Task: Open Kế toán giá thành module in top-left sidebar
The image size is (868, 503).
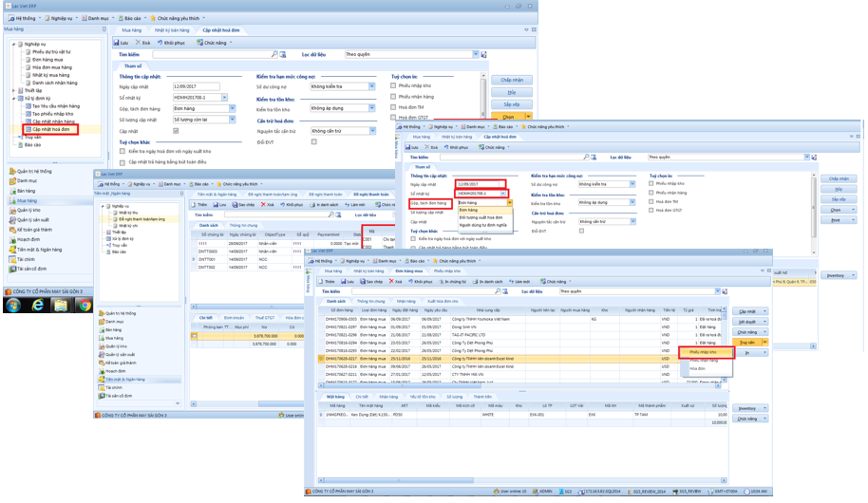Action: point(31,230)
